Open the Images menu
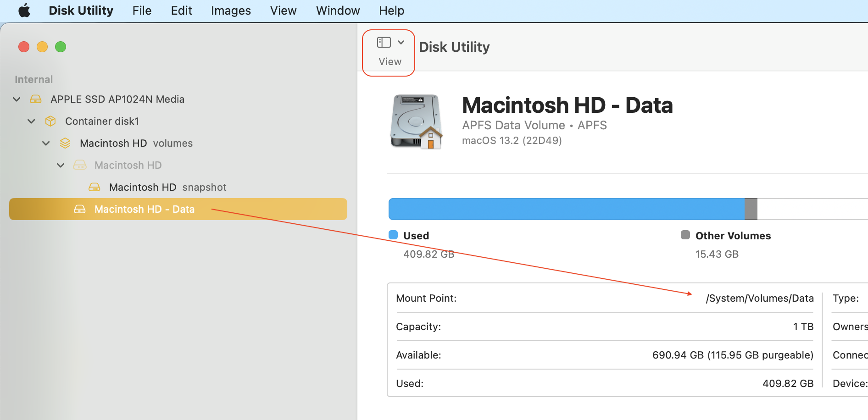868x420 pixels. [x=231, y=11]
